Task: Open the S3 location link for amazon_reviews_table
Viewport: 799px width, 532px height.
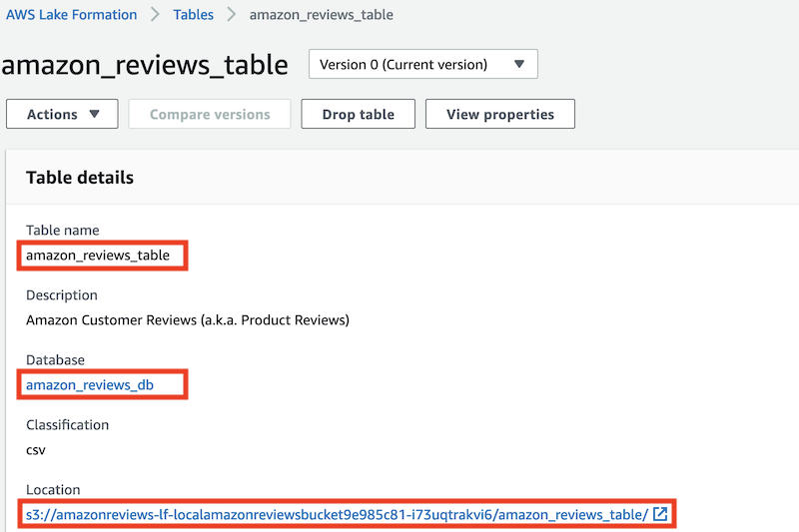Action: pos(337,515)
